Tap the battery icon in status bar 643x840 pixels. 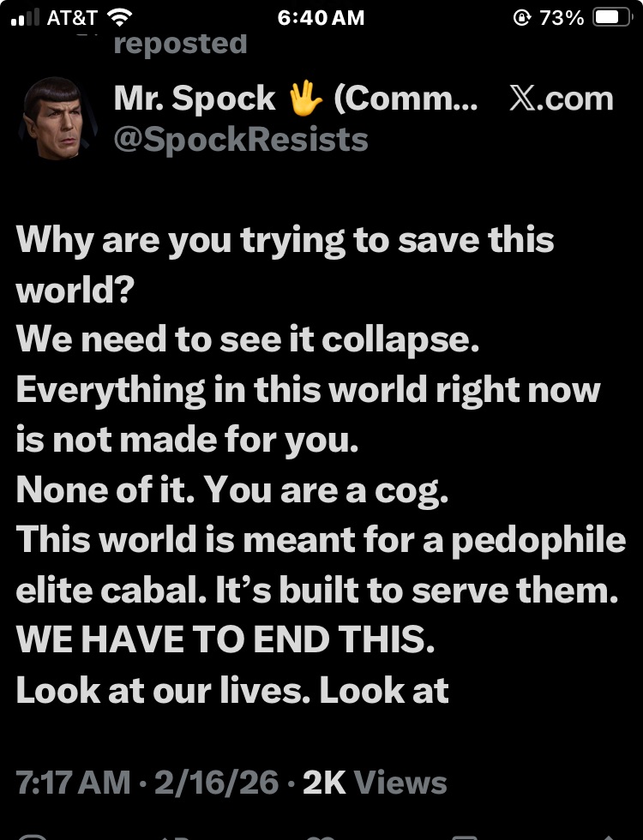(612, 17)
